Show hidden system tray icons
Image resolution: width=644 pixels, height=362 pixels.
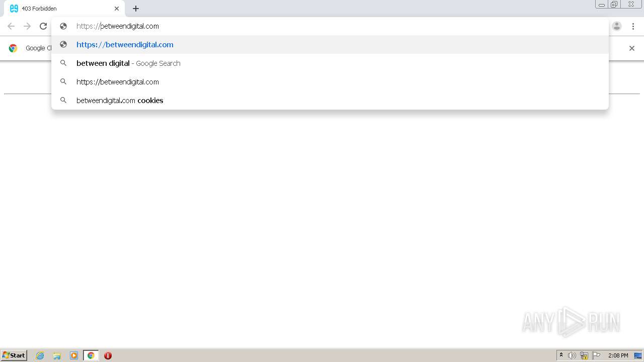coord(561,355)
